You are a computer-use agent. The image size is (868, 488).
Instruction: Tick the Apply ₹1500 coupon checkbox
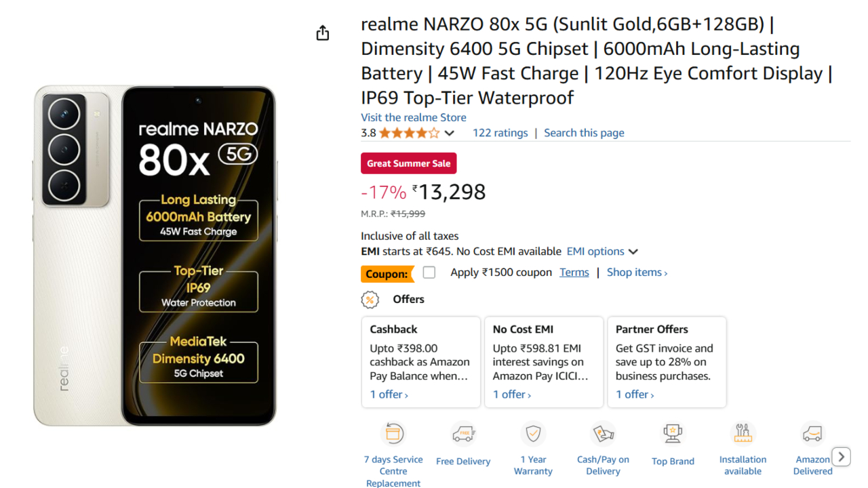[x=429, y=272]
